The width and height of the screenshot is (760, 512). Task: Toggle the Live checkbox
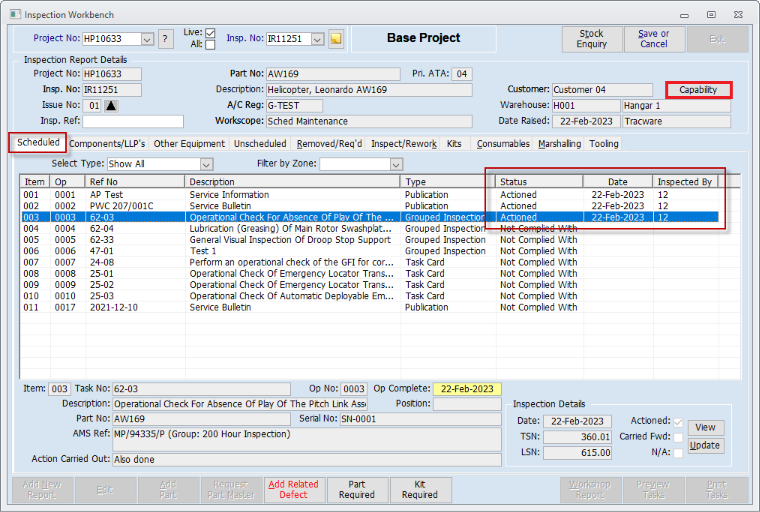point(210,33)
